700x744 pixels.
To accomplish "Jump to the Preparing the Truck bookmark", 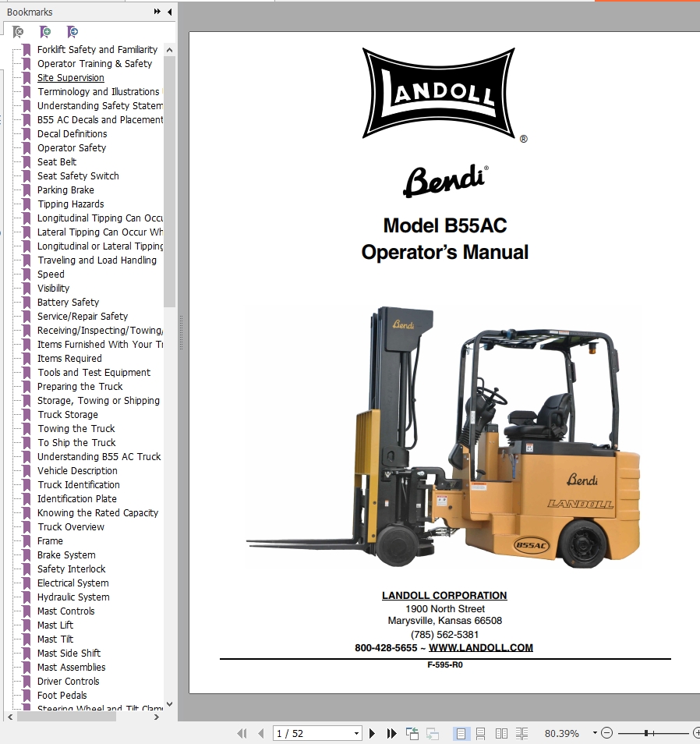I will (x=80, y=386).
